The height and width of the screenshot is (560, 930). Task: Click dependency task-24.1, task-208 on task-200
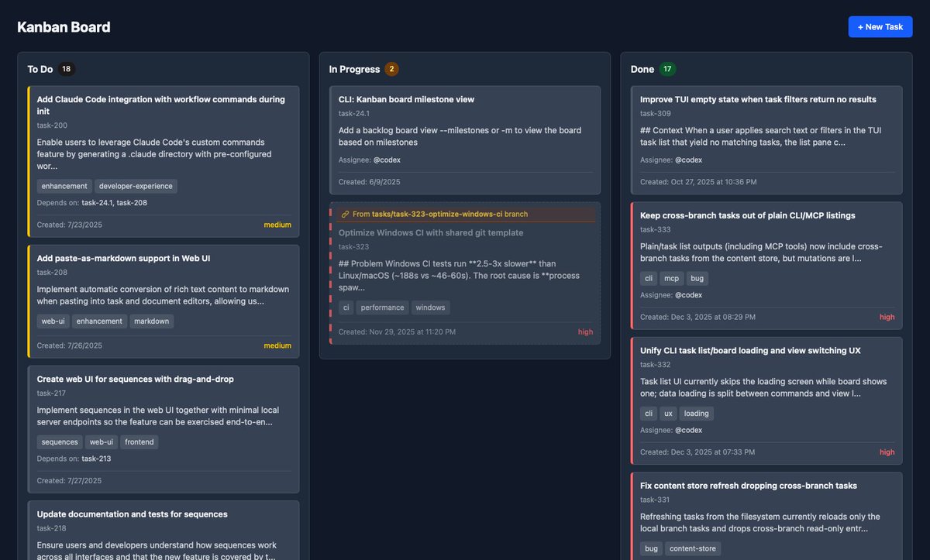(x=114, y=203)
